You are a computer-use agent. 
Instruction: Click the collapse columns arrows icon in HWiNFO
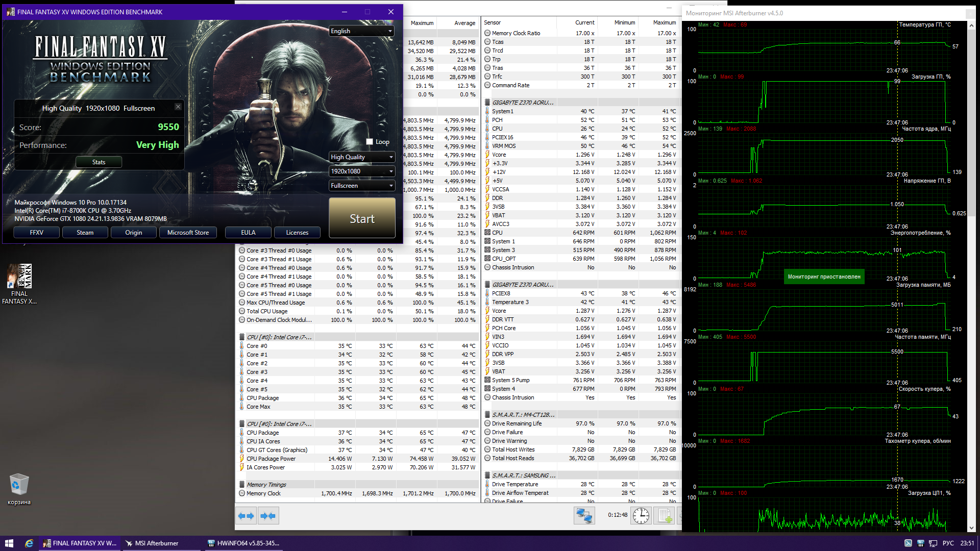click(268, 516)
